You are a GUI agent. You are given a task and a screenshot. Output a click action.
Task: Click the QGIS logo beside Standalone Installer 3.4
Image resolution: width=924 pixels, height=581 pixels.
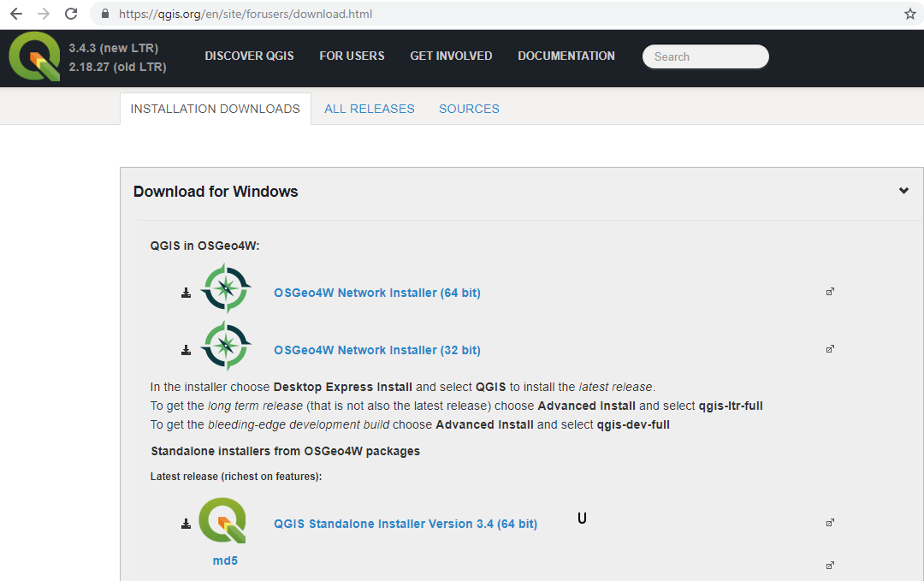click(222, 520)
